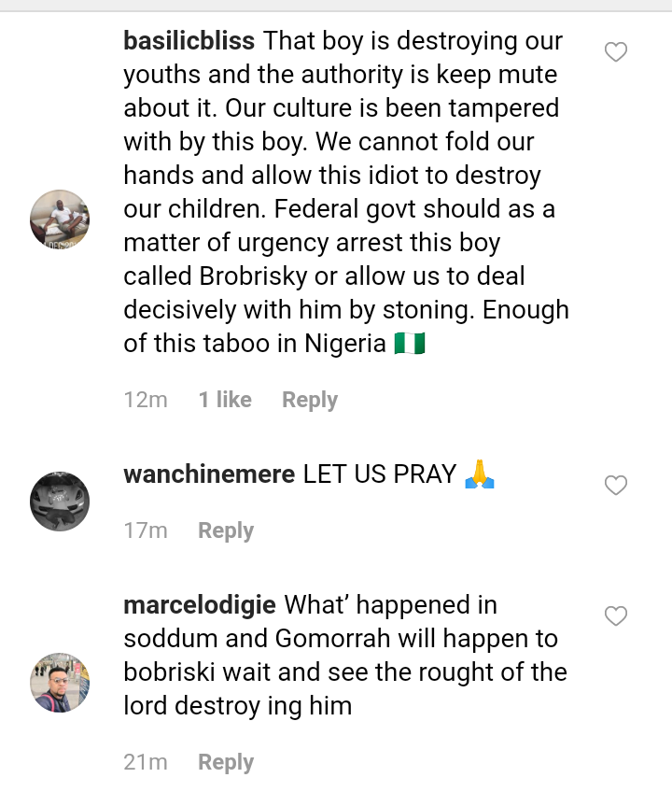Image resolution: width=672 pixels, height=806 pixels.
Task: Reply to the basilicbliss comment
Action: coord(309,400)
